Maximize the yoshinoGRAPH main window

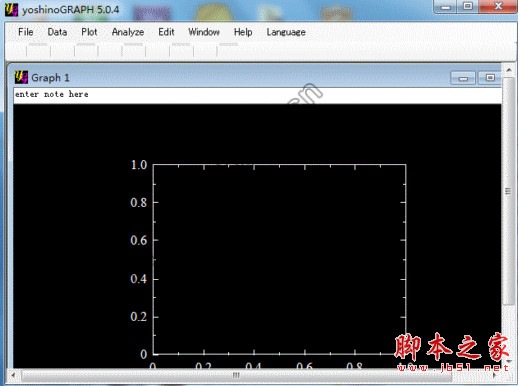point(468,7)
